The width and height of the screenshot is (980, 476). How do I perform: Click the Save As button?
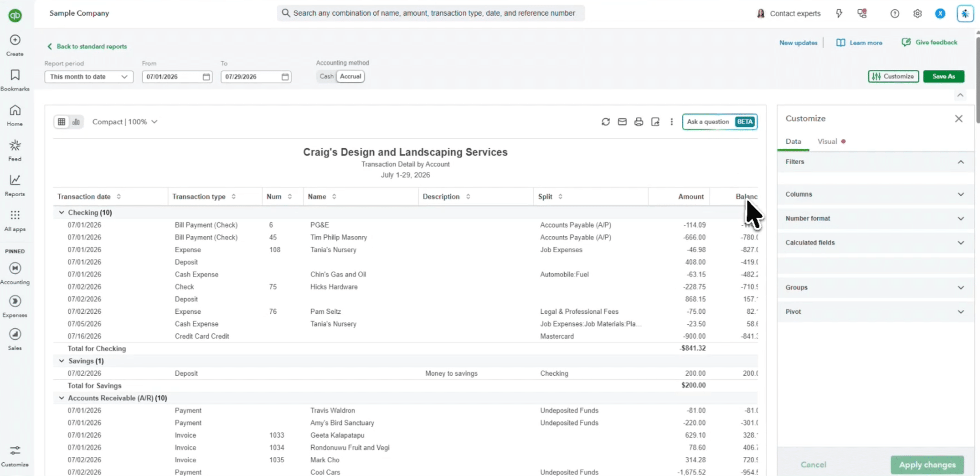pos(944,77)
